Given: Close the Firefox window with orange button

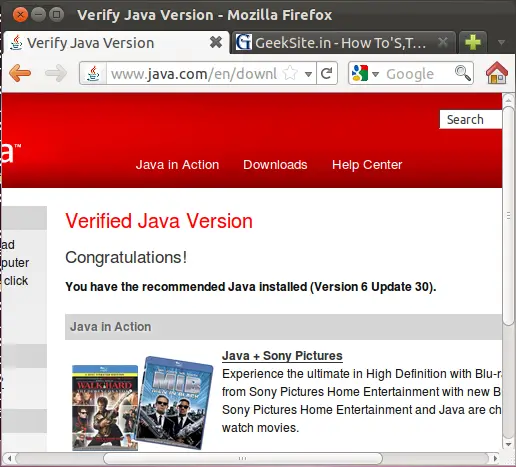Looking at the screenshot, I should click(20, 15).
